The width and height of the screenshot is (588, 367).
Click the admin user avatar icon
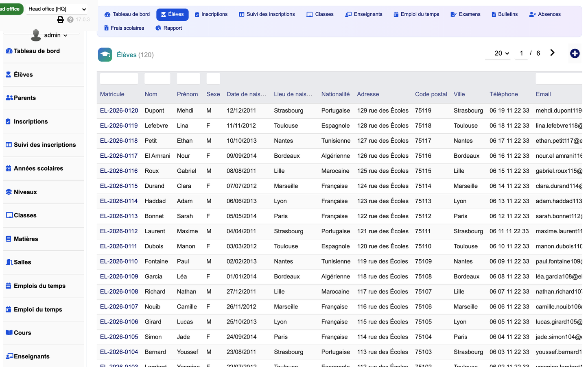click(36, 35)
